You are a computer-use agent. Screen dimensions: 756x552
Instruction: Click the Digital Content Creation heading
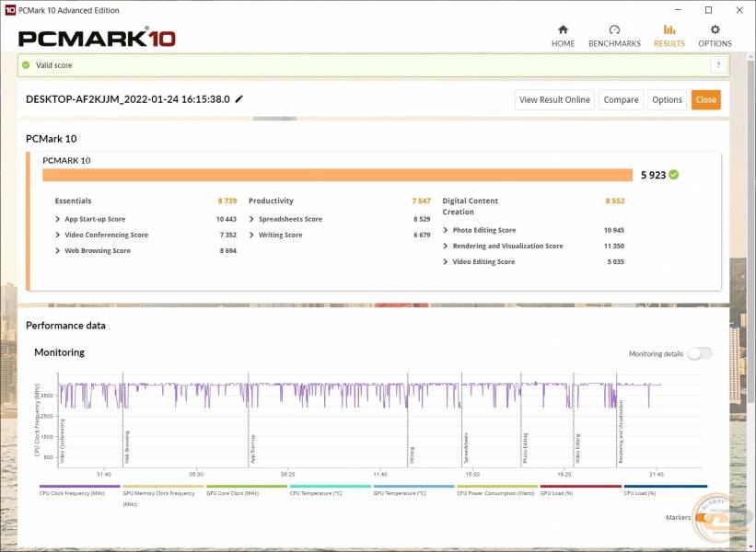471,206
